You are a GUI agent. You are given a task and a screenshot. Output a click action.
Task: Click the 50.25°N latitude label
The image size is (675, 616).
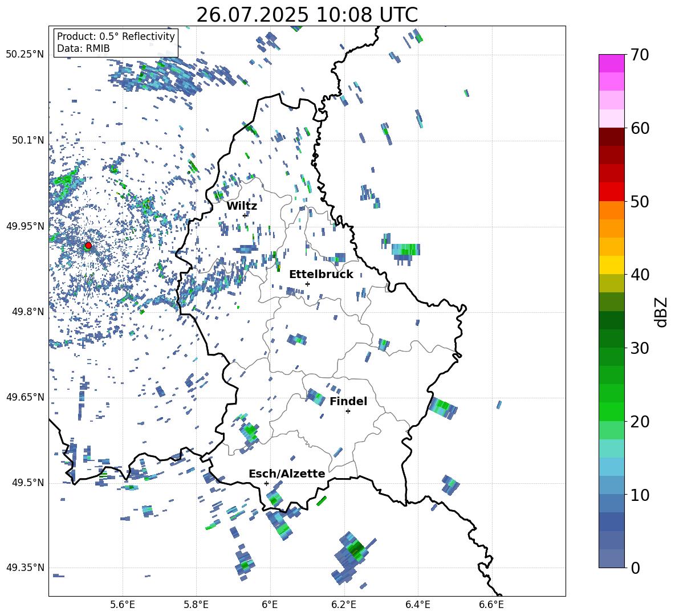(25, 55)
